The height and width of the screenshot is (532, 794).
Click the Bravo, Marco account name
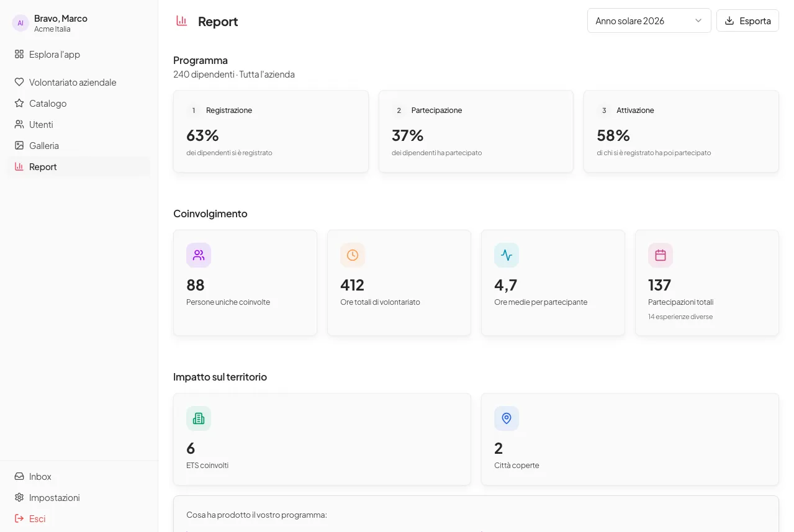(61, 18)
